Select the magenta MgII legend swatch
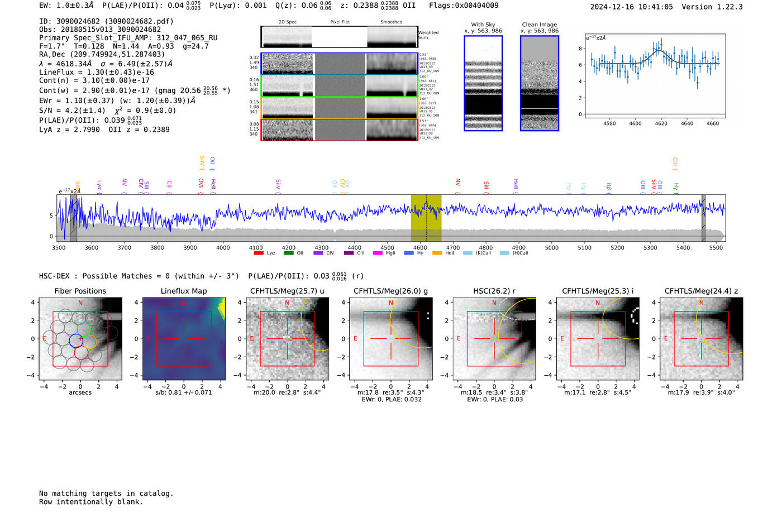Image resolution: width=782 pixels, height=532 pixels. point(379,253)
